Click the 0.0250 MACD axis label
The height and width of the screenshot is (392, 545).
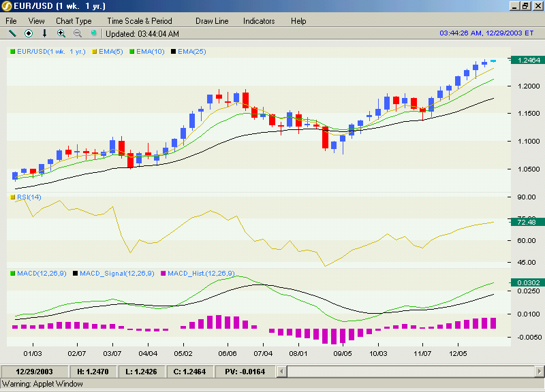point(529,291)
